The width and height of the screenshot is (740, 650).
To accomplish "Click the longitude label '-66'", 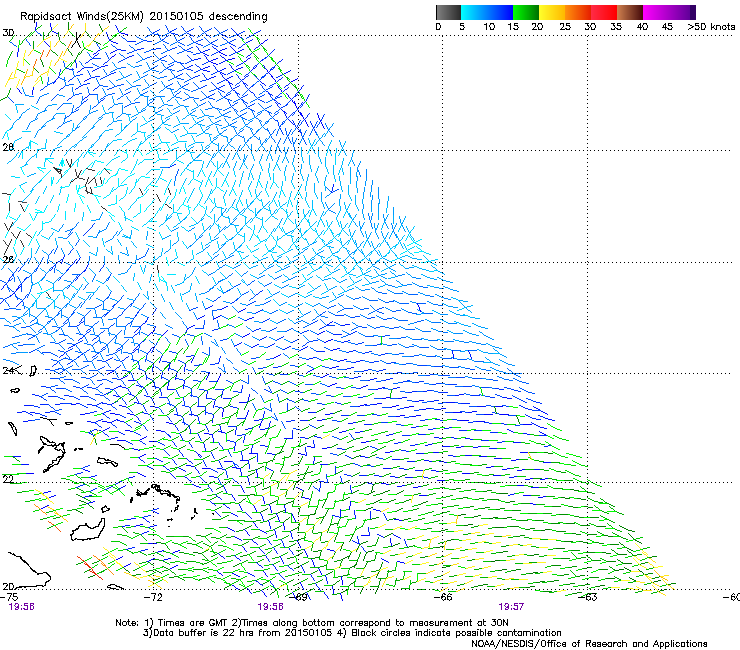I will 443,597.
